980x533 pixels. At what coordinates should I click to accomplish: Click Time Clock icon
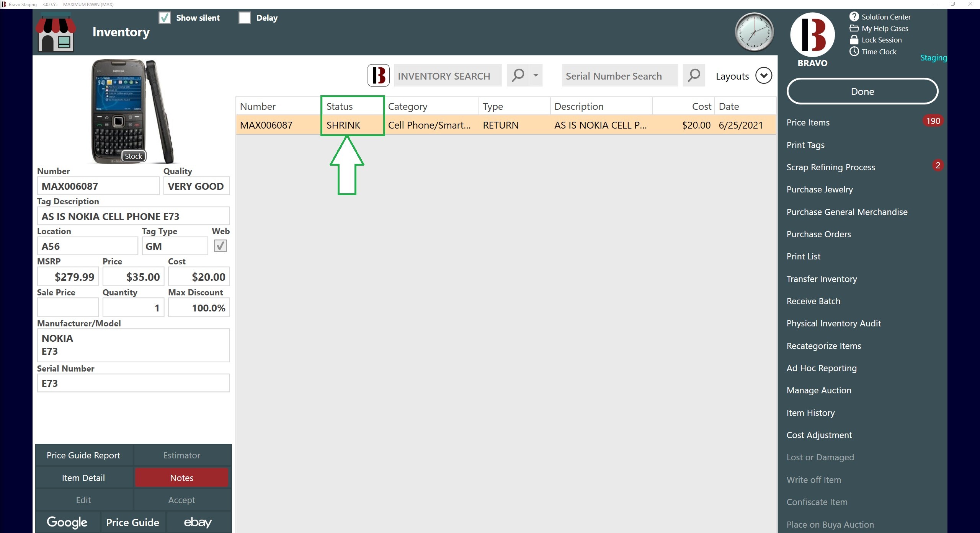point(854,52)
